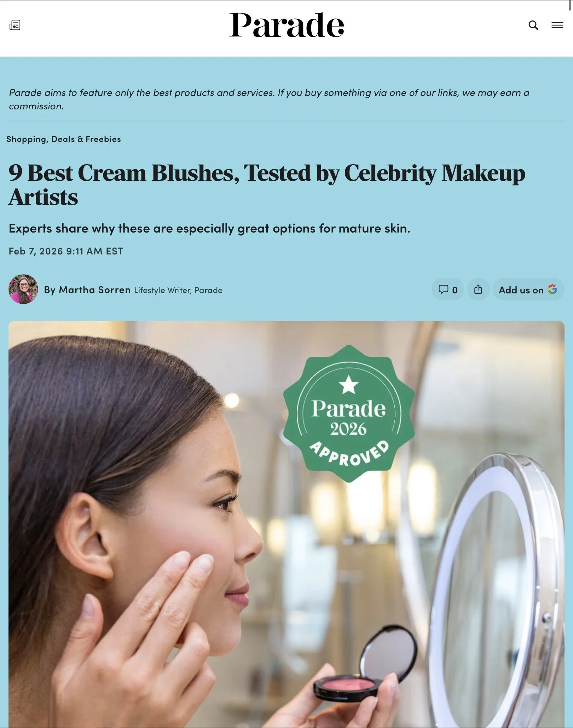The image size is (573, 728).
Task: Click the page scrollbar thumb
Action: (x=570, y=6)
